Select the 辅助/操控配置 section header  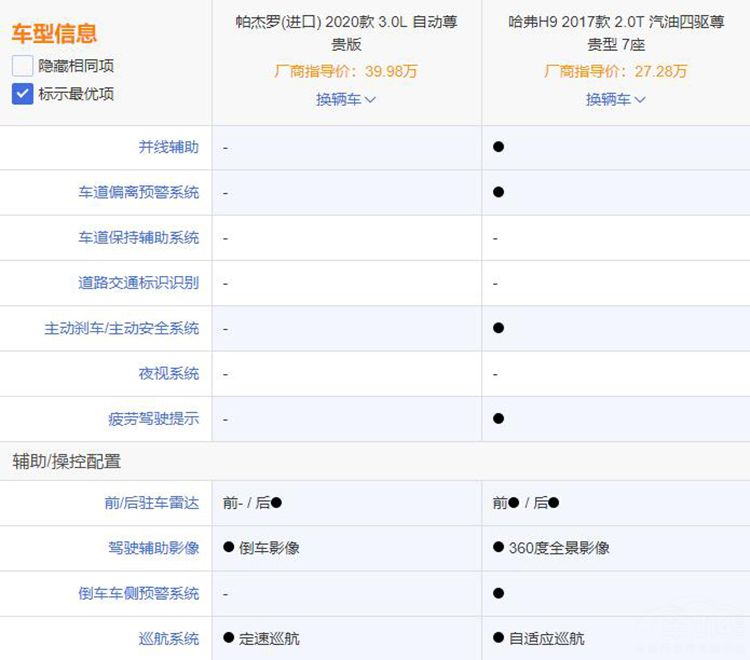pos(66,462)
